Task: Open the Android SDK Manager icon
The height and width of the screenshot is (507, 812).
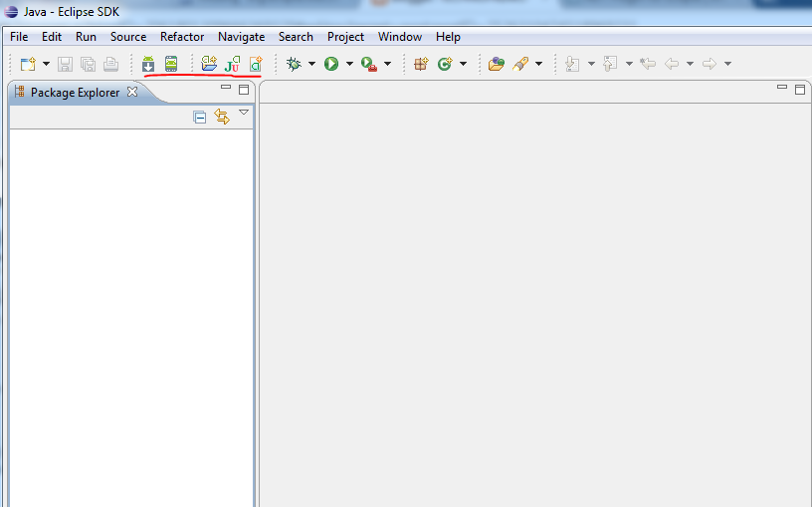Action: pos(148,64)
